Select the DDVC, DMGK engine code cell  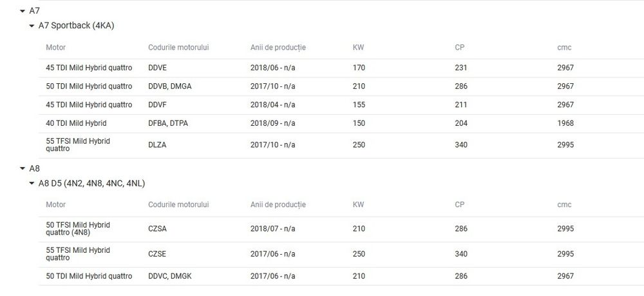point(169,276)
